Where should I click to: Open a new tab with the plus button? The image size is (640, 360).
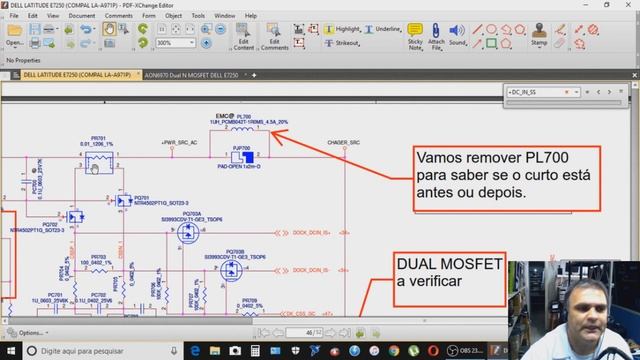[x=254, y=75]
